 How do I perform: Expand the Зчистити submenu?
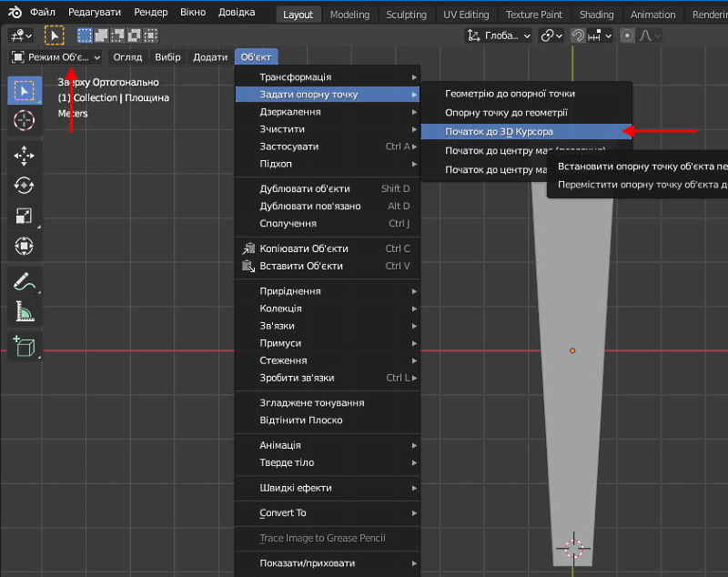click(x=328, y=129)
